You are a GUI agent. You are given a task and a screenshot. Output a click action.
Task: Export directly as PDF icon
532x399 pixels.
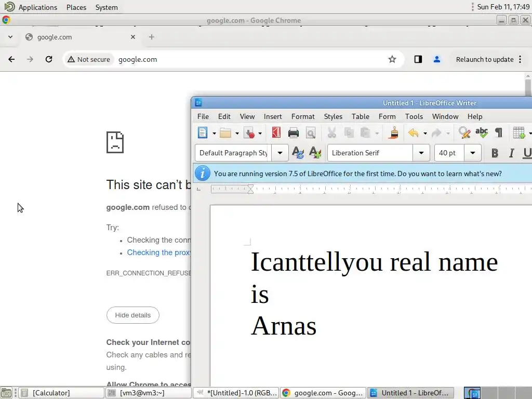click(x=276, y=132)
